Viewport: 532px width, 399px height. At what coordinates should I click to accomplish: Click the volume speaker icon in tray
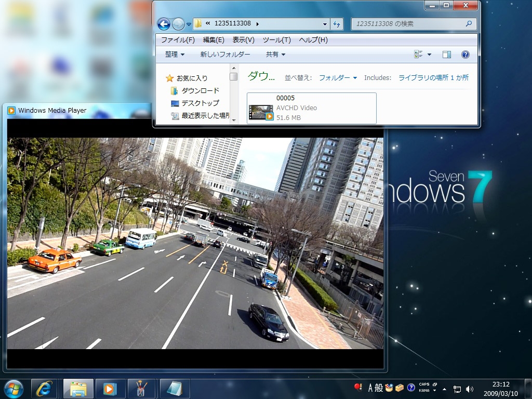(x=470, y=389)
